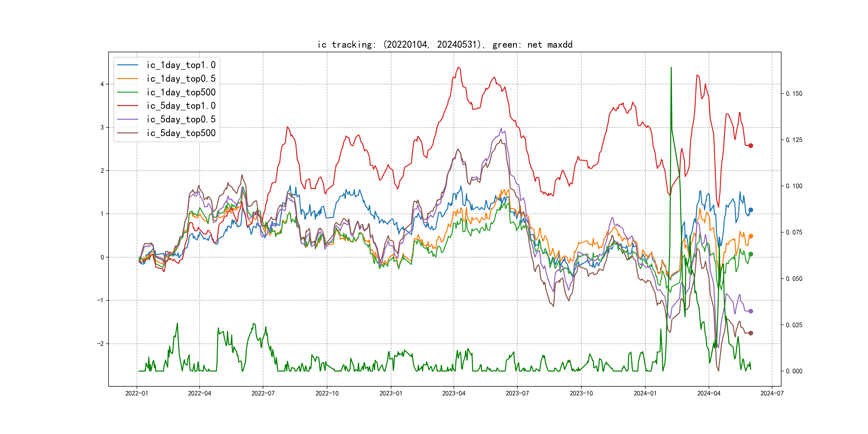Click the 2023-01 x-axis tick label

(x=391, y=393)
